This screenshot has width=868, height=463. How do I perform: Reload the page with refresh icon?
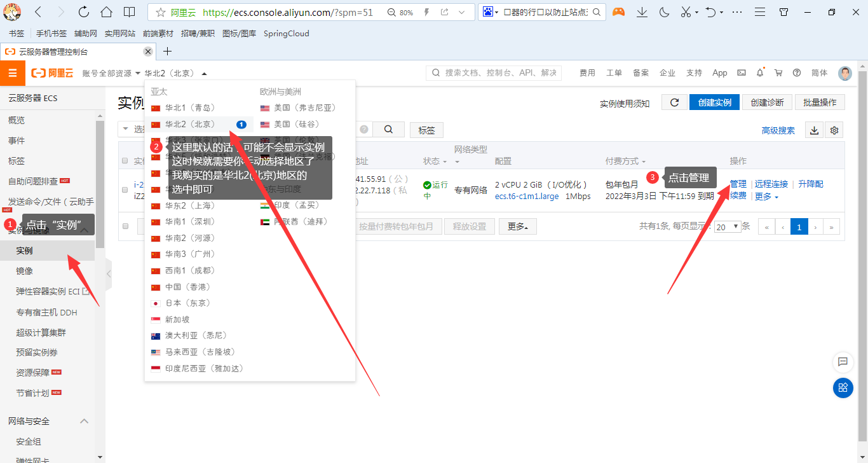click(x=84, y=12)
